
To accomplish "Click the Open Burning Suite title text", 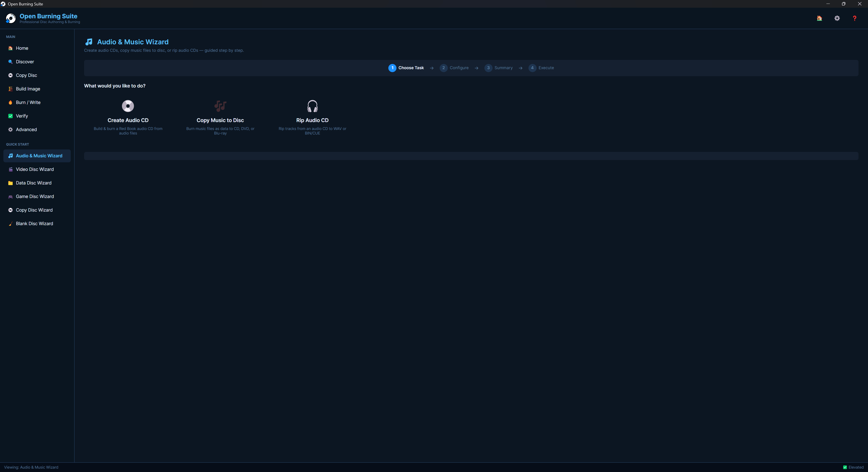I will pos(49,16).
